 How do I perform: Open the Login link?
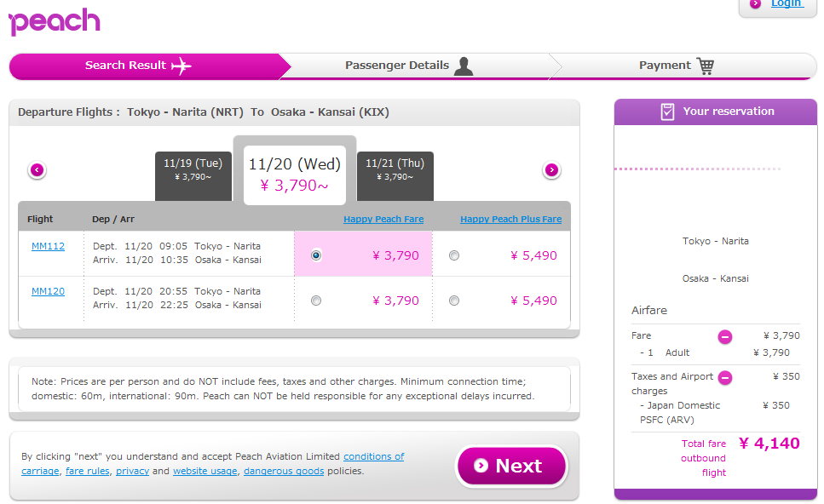pos(786,4)
